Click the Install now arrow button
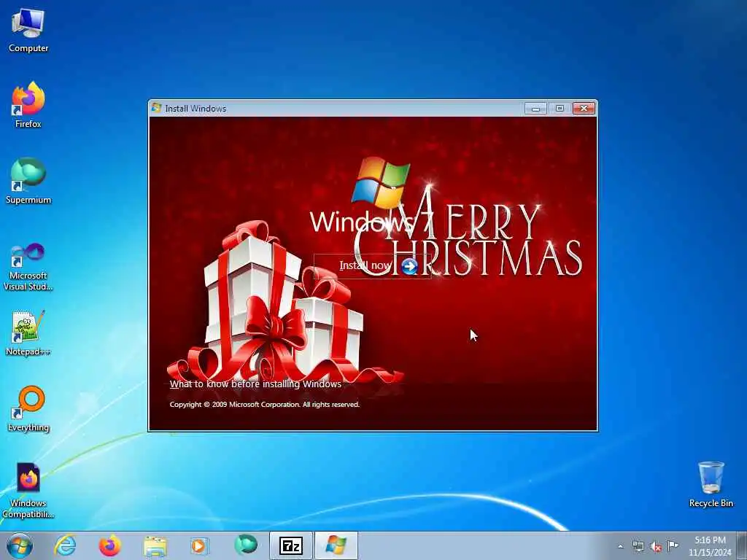 tap(409, 266)
